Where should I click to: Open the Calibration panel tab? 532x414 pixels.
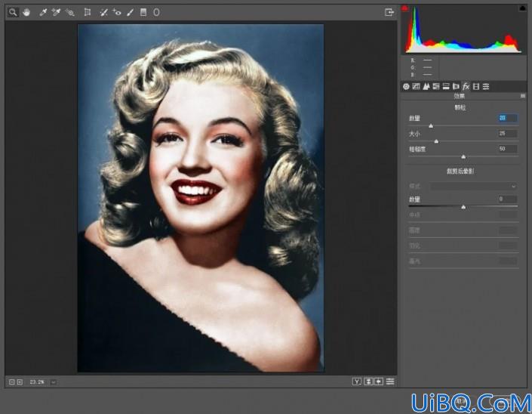pos(476,87)
